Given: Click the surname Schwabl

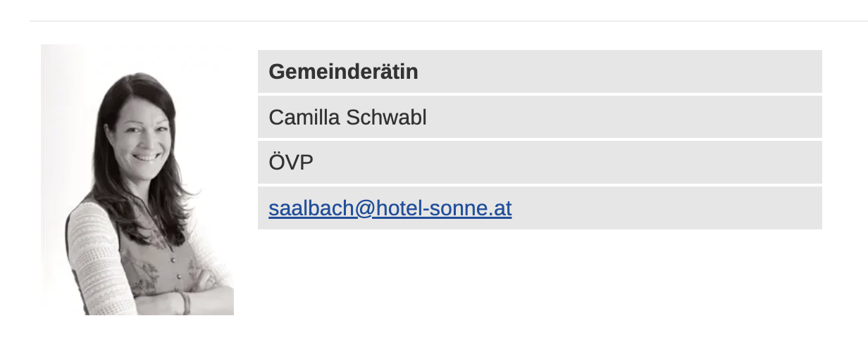Looking at the screenshot, I should (x=386, y=118).
